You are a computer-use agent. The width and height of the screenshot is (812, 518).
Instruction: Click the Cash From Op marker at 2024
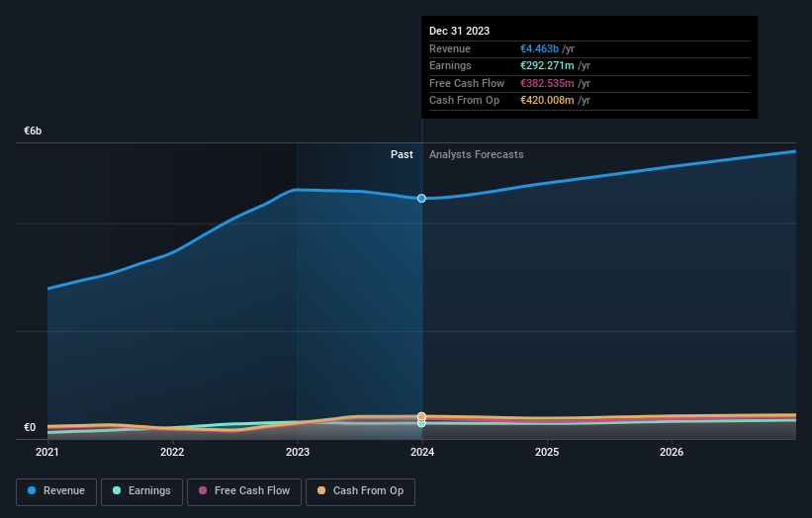pyautogui.click(x=421, y=416)
